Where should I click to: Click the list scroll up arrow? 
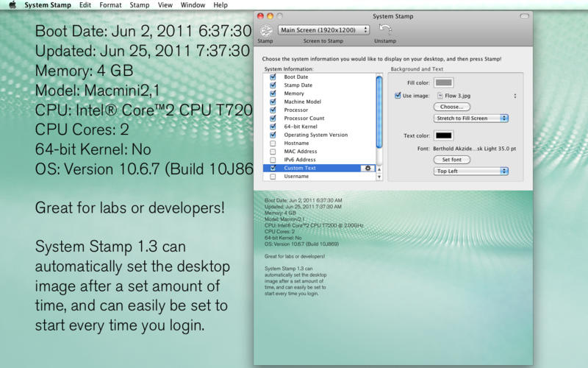379,168
